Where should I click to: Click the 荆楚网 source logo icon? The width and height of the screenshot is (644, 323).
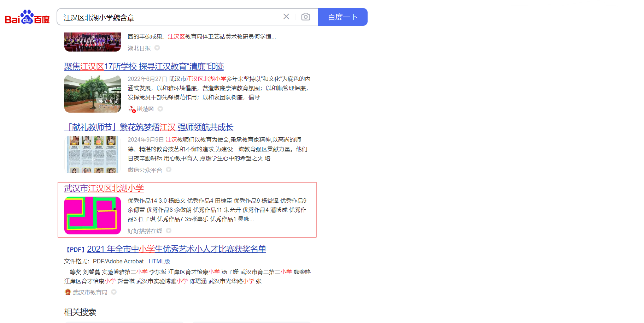131,109
